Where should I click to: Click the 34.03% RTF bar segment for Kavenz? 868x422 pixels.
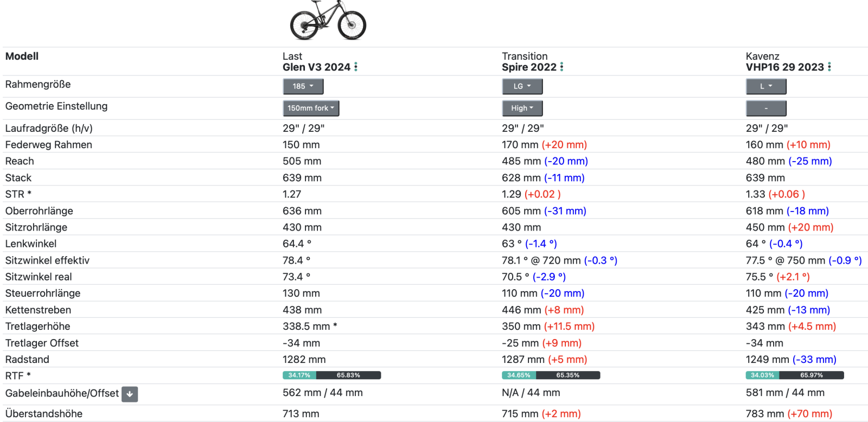(x=762, y=375)
